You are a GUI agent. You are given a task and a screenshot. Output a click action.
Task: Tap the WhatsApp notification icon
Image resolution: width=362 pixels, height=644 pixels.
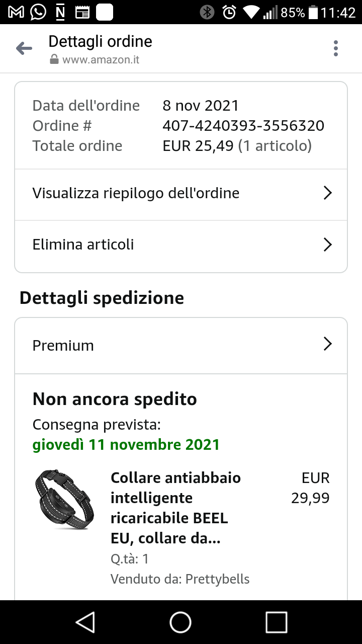click(38, 12)
